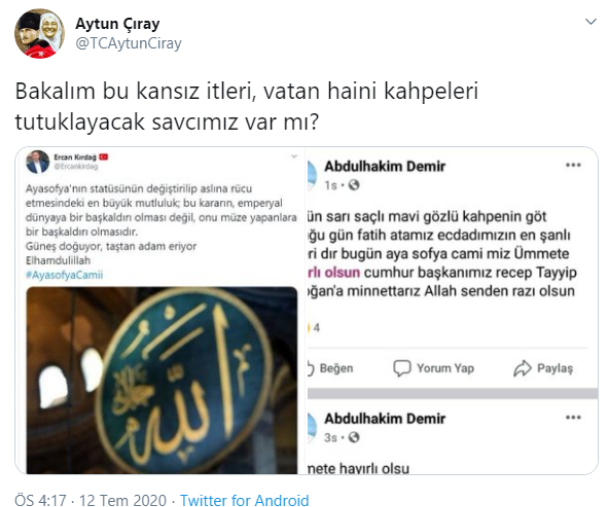
Task: Open the Twitter for Android source link
Action: pos(245,500)
